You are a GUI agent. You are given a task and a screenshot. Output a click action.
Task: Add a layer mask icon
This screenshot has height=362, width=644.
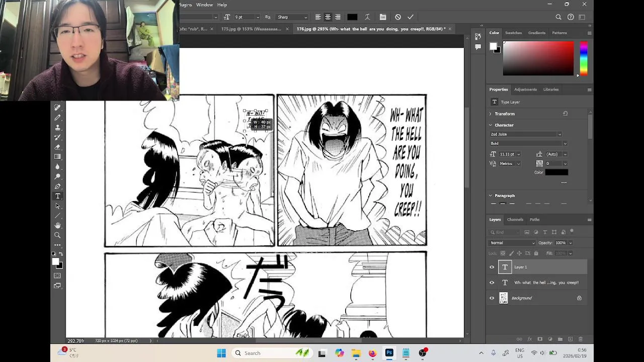click(x=540, y=339)
